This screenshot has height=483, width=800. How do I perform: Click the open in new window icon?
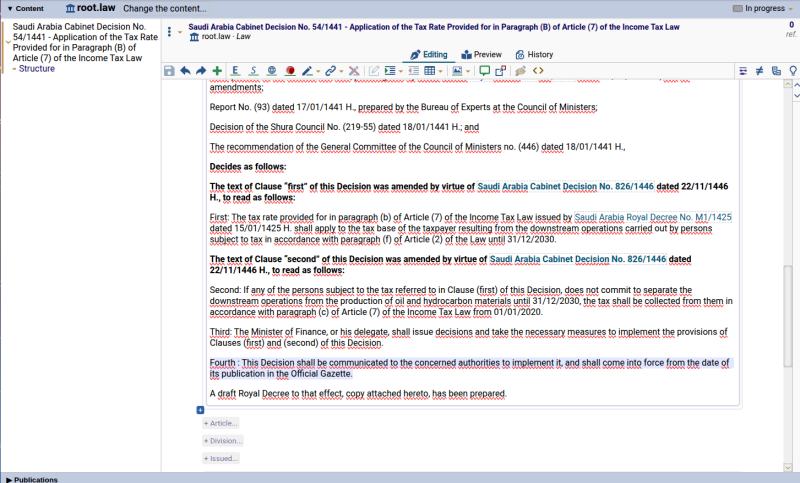[x=501, y=71]
